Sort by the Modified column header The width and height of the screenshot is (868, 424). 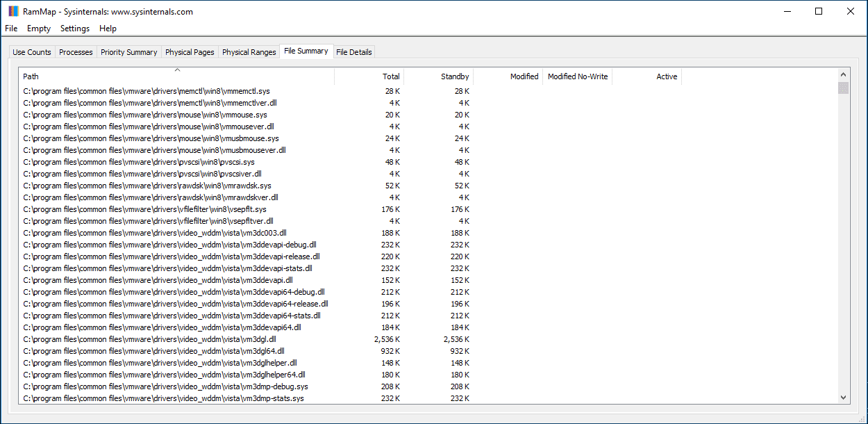click(524, 76)
